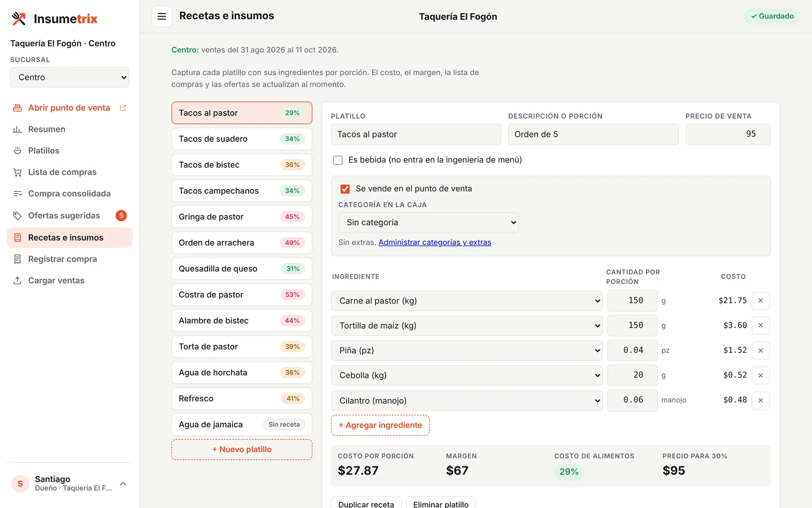The width and height of the screenshot is (812, 508).
Task: Select Torta de pastor in dish list
Action: [x=242, y=347]
